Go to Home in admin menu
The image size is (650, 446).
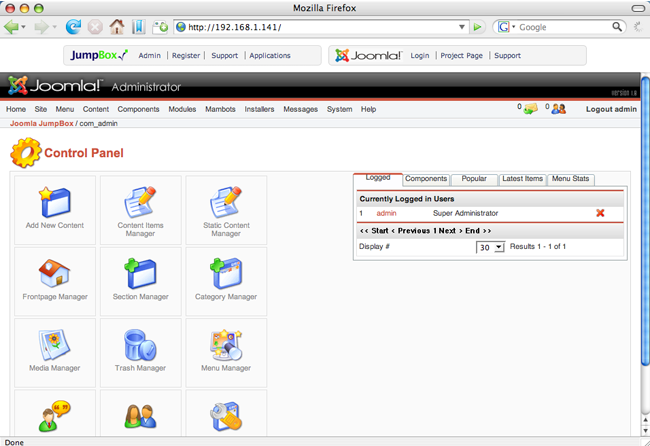(x=16, y=109)
